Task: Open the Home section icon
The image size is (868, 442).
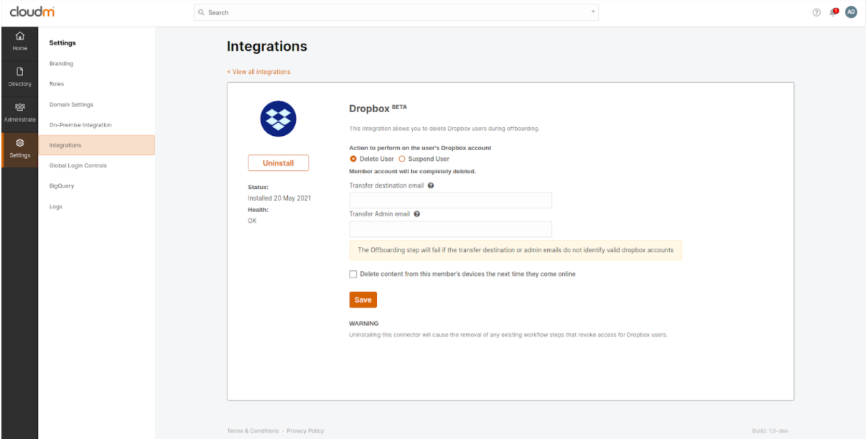Action: point(20,37)
